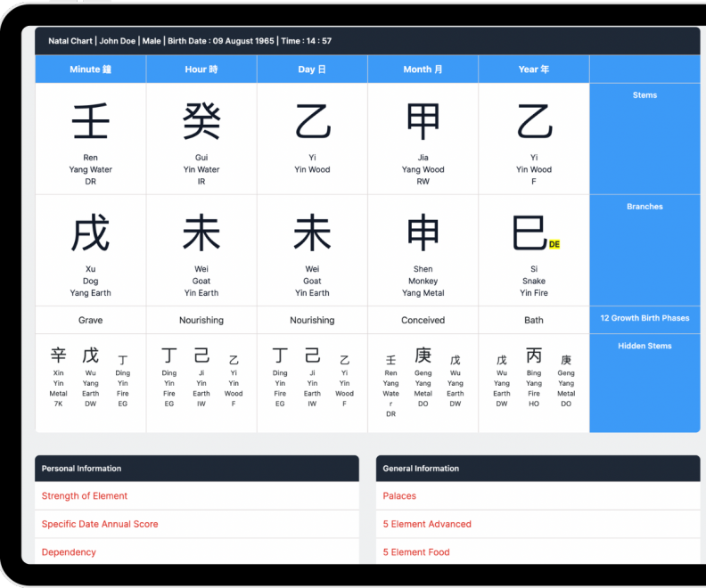This screenshot has height=588, width=706.
Task: Click the Wei Goat glyph in Day column
Action: pos(312,233)
